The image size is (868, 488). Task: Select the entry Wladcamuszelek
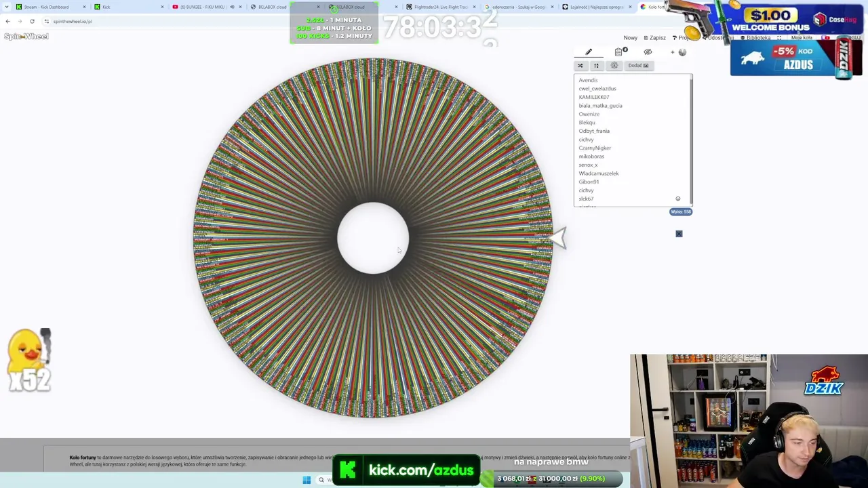coord(599,174)
